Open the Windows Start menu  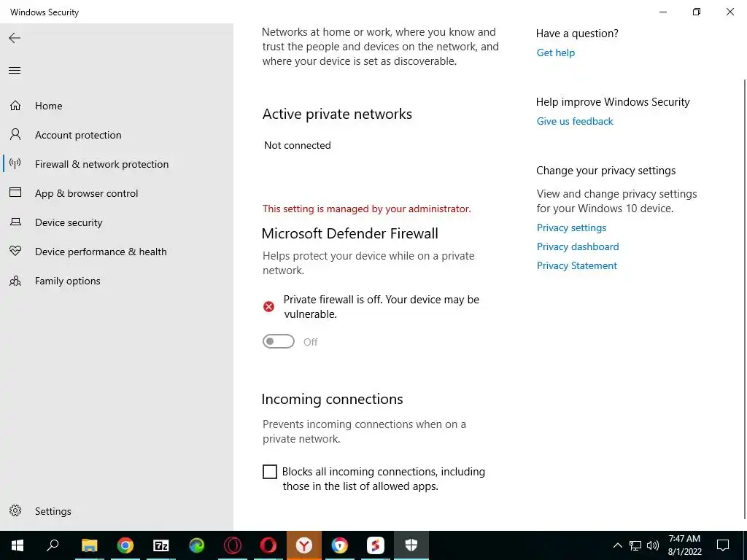[18, 545]
